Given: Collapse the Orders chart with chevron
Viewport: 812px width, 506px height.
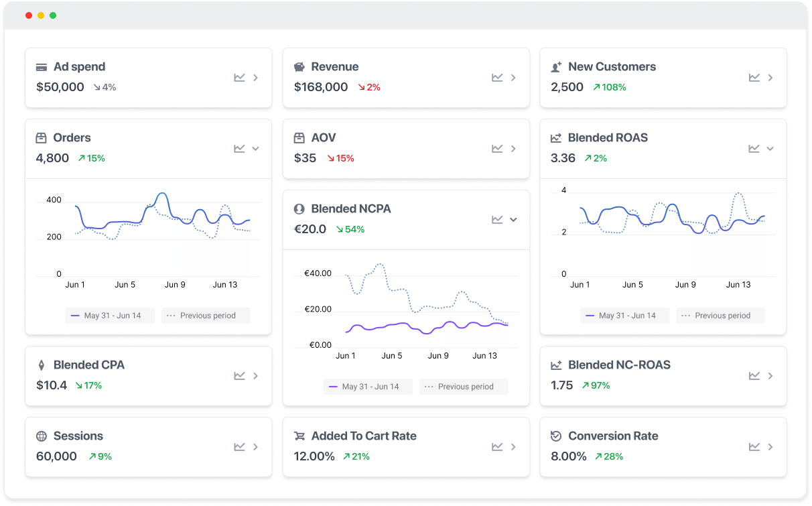Looking at the screenshot, I should point(255,149).
